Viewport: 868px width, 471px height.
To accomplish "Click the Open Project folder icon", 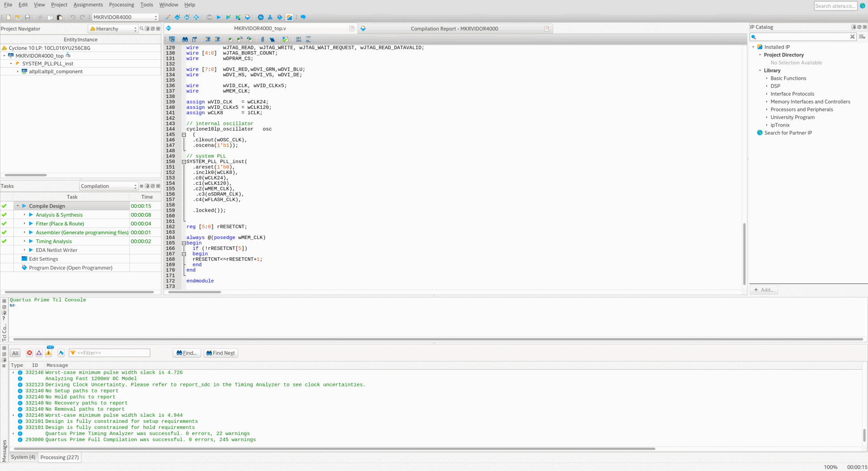I will tap(18, 17).
